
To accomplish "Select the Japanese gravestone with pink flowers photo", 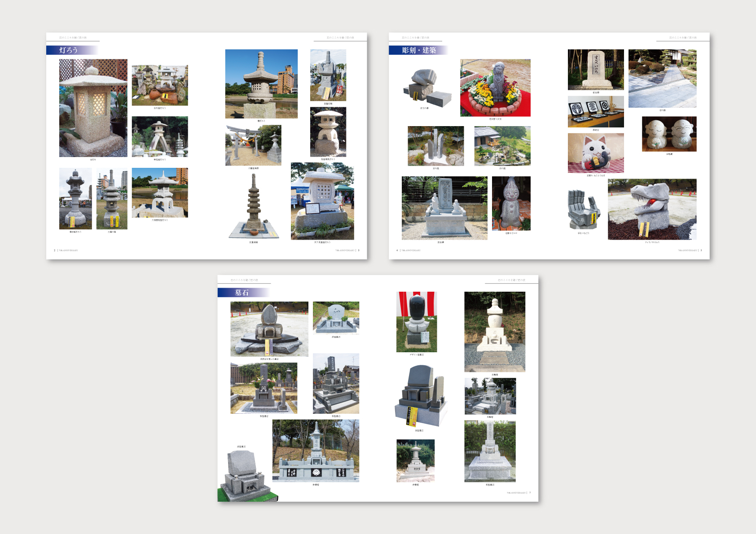I will click(x=264, y=388).
